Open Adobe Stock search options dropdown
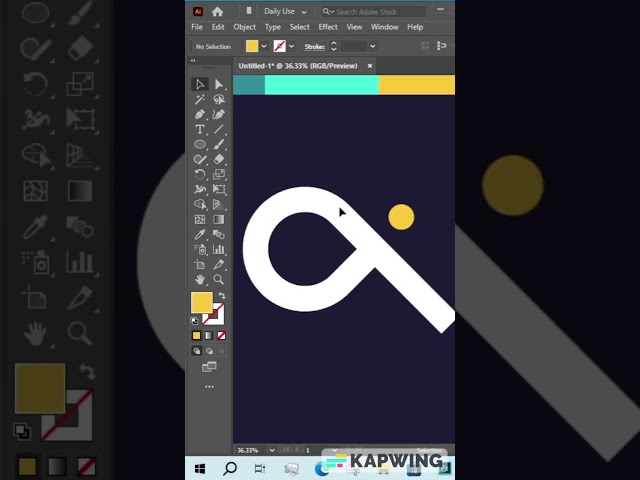The image size is (640, 480). [328, 12]
